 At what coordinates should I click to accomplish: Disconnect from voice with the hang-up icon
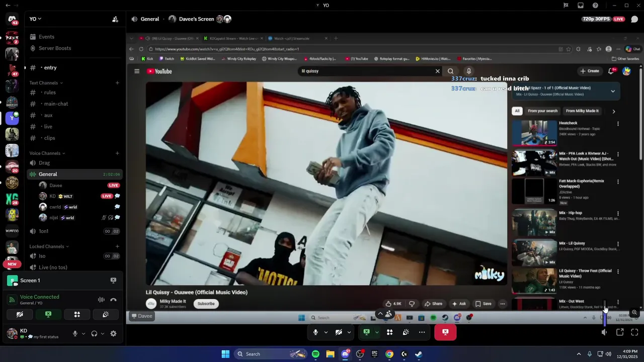(x=113, y=300)
